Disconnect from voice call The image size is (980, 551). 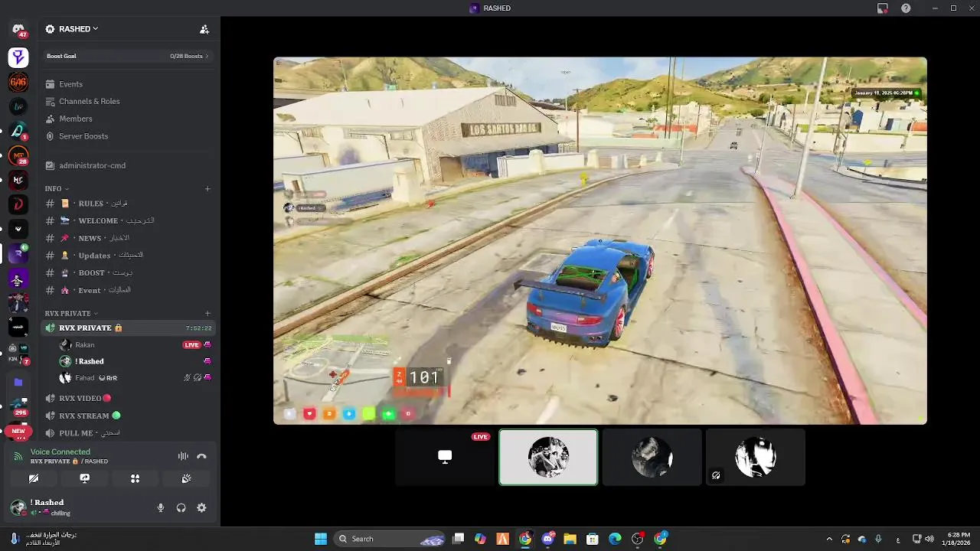point(201,456)
